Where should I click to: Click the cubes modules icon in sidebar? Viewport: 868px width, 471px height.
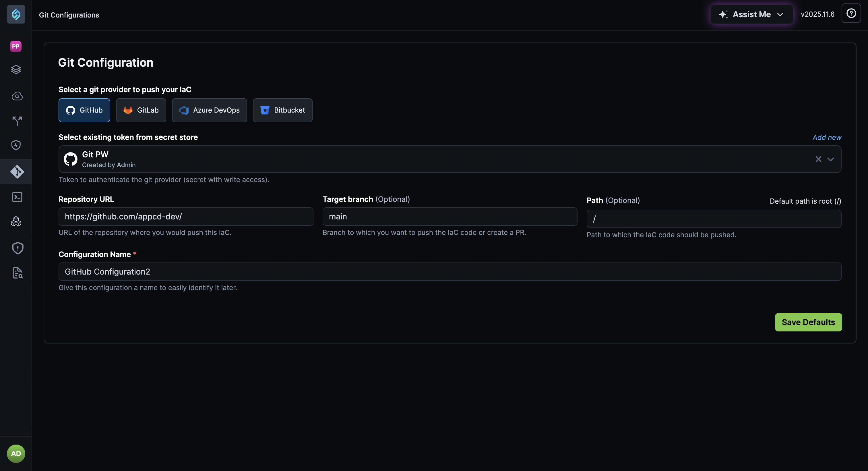(x=16, y=221)
